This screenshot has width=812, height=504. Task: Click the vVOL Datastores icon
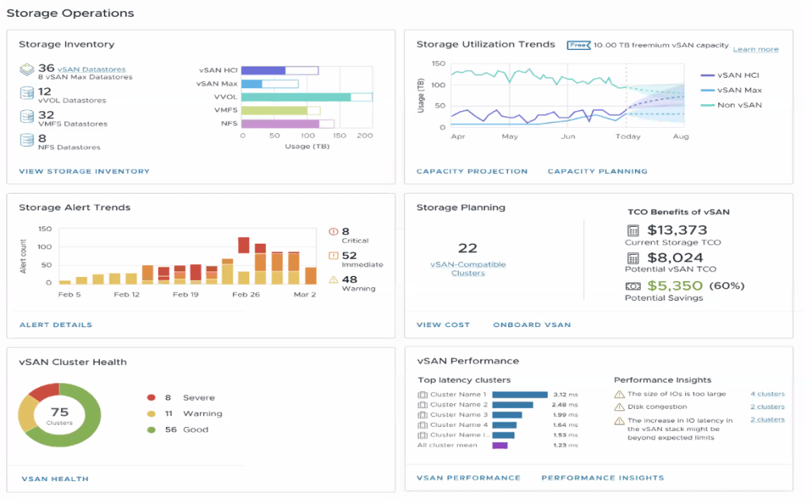click(25, 94)
